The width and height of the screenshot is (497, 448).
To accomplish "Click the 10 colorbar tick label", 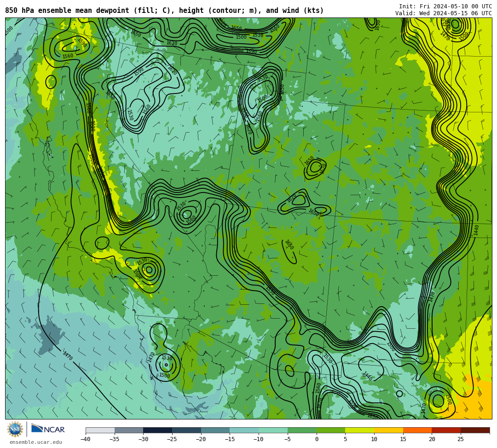I will (x=374, y=439).
